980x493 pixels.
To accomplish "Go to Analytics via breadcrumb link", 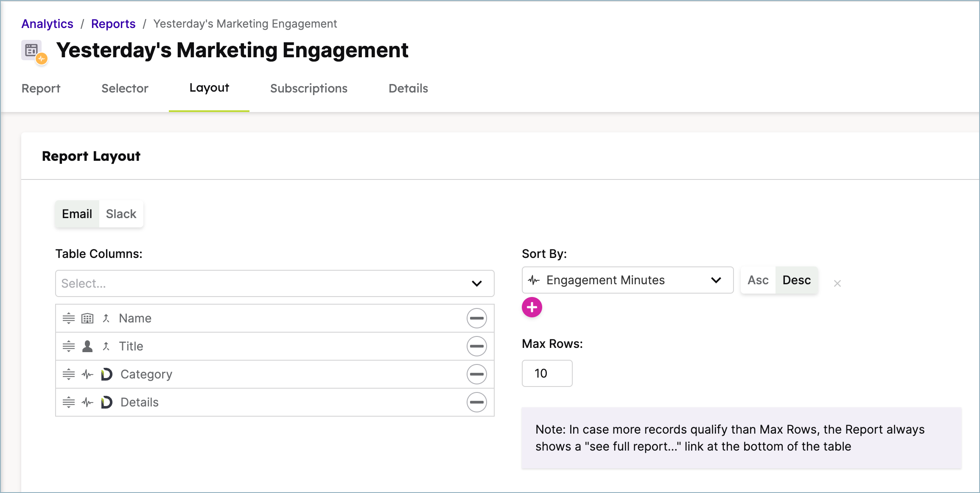I will point(48,24).
